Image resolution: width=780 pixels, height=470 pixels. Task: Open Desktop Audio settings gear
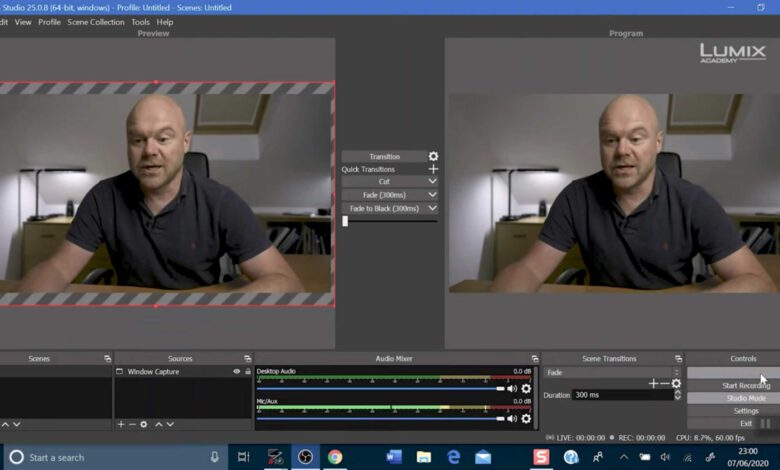pyautogui.click(x=526, y=388)
